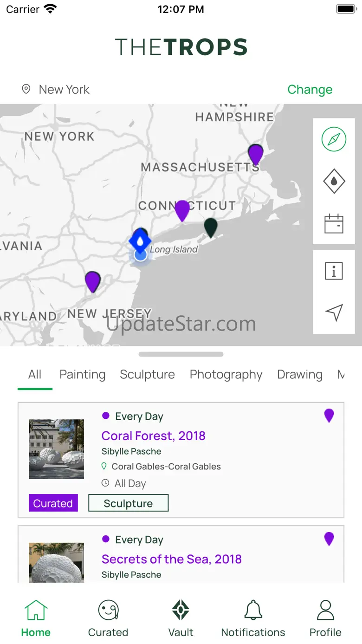Image resolution: width=362 pixels, height=644 pixels.
Task: Tap the map drawer drag handle
Action: 181,354
